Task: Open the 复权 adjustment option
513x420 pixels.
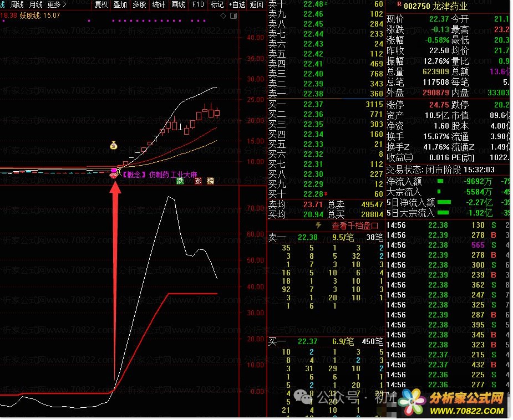Action: click(x=101, y=4)
